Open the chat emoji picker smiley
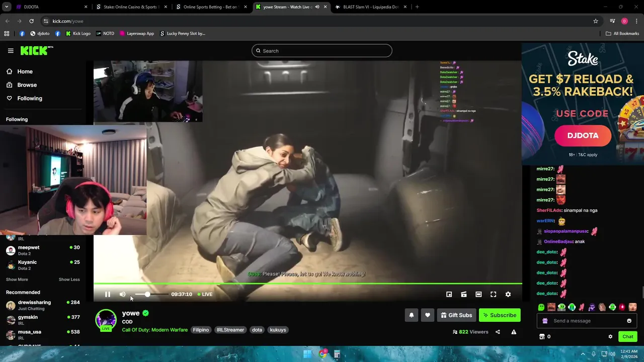The height and width of the screenshot is (362, 644). tap(629, 321)
